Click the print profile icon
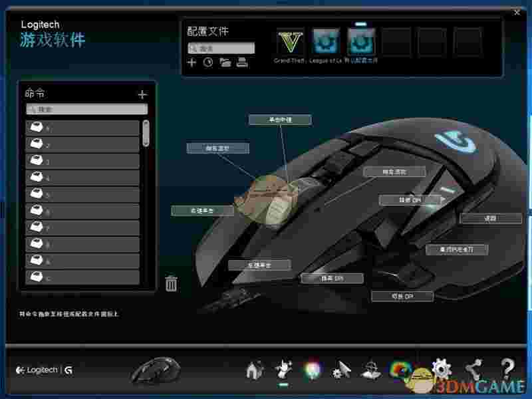The height and width of the screenshot is (399, 532). tap(242, 63)
